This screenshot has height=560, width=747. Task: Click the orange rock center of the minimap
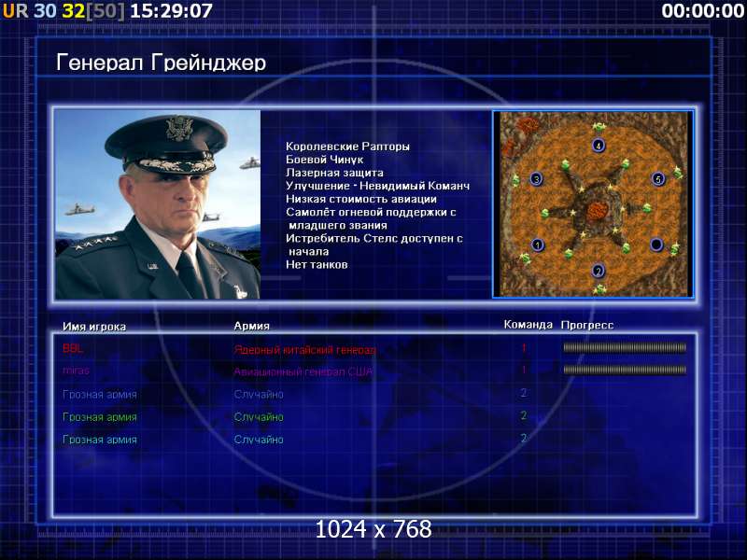click(x=596, y=211)
